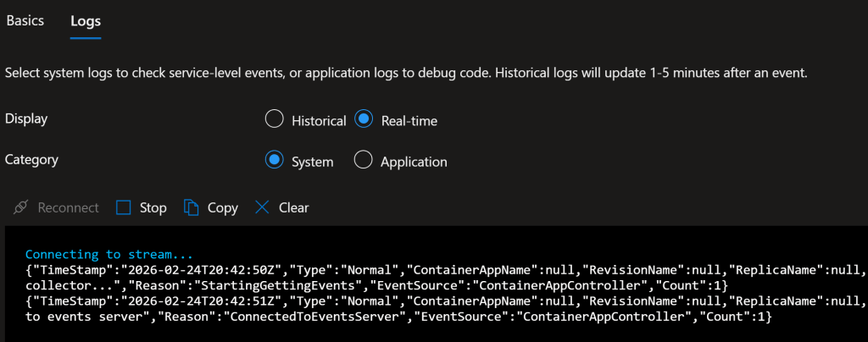Image resolution: width=868 pixels, height=342 pixels.
Task: Click the log entry timestamped 20:42:50Z
Action: [x=424, y=270]
